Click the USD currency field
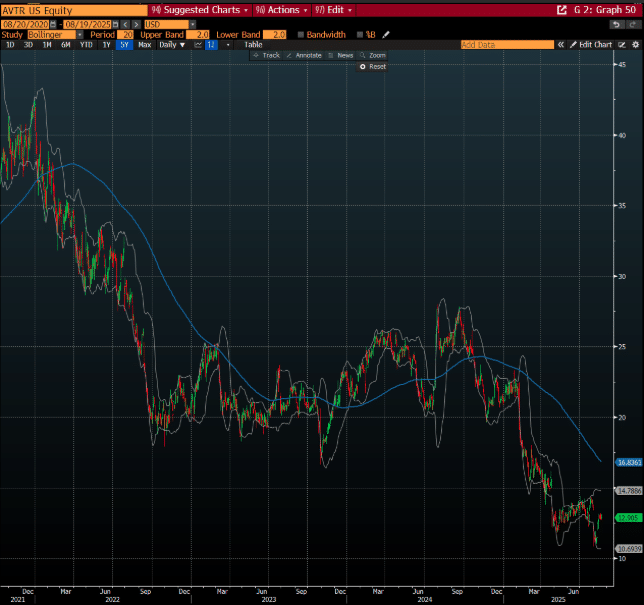This screenshot has width=644, height=605. coord(167,25)
